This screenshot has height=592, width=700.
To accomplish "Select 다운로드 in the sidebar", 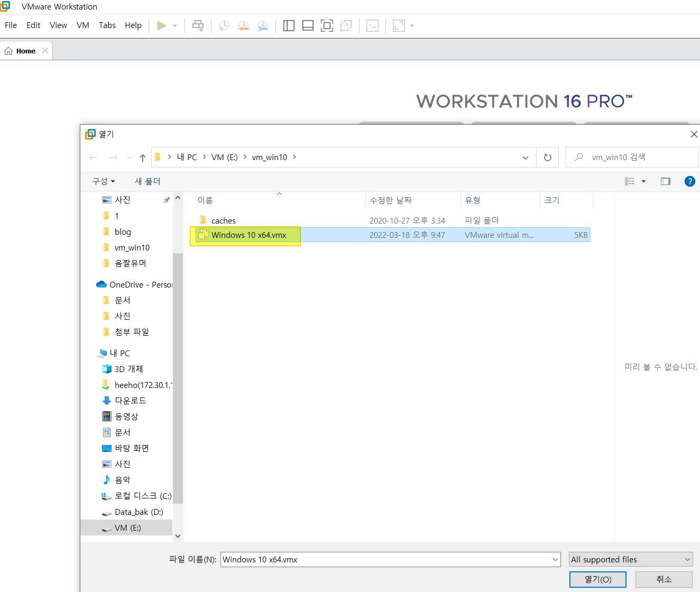I will 130,401.
